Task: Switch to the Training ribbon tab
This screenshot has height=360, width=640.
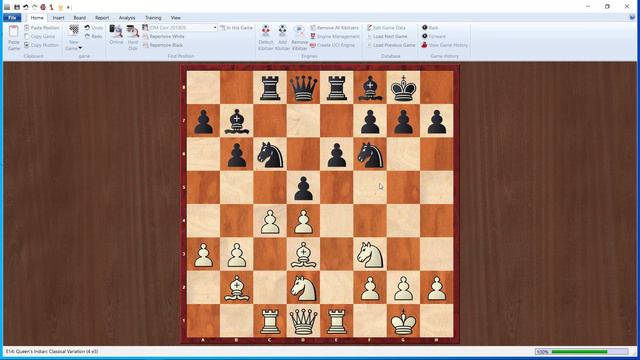Action: click(153, 18)
